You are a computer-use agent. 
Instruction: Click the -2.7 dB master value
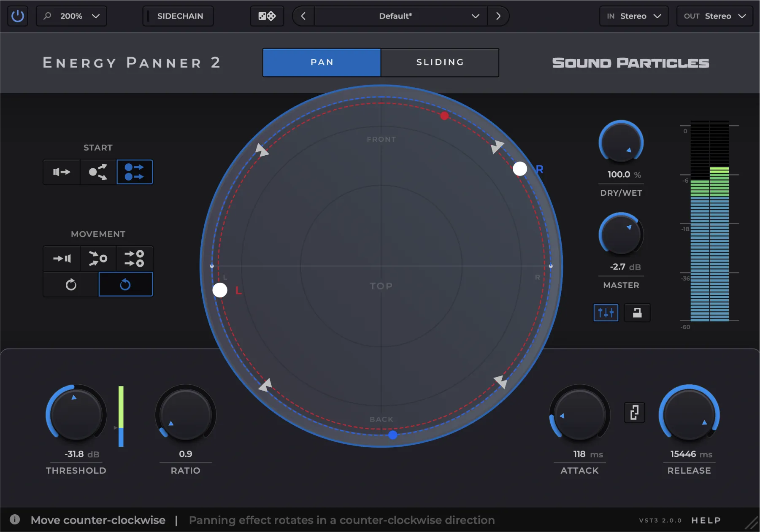coord(625,267)
